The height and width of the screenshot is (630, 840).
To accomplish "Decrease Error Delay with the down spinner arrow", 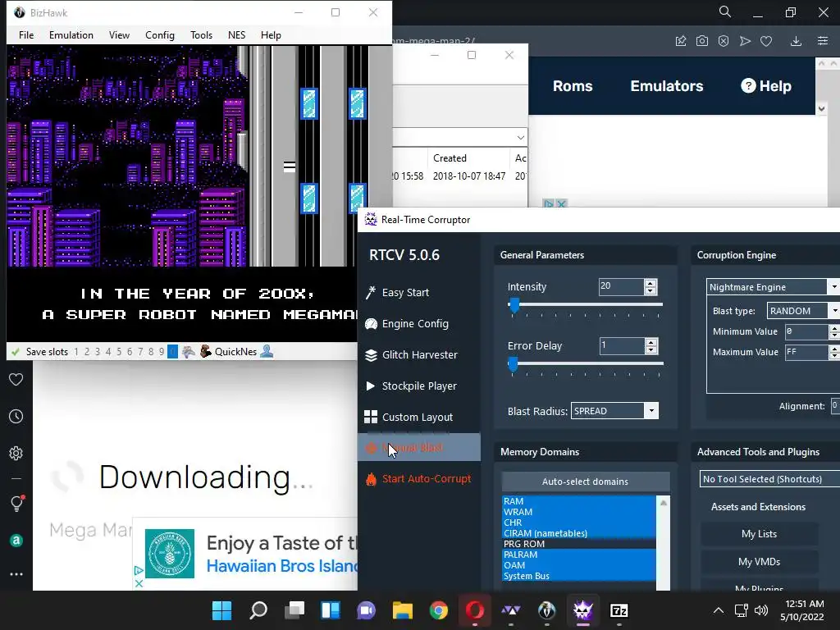I will coord(651,349).
